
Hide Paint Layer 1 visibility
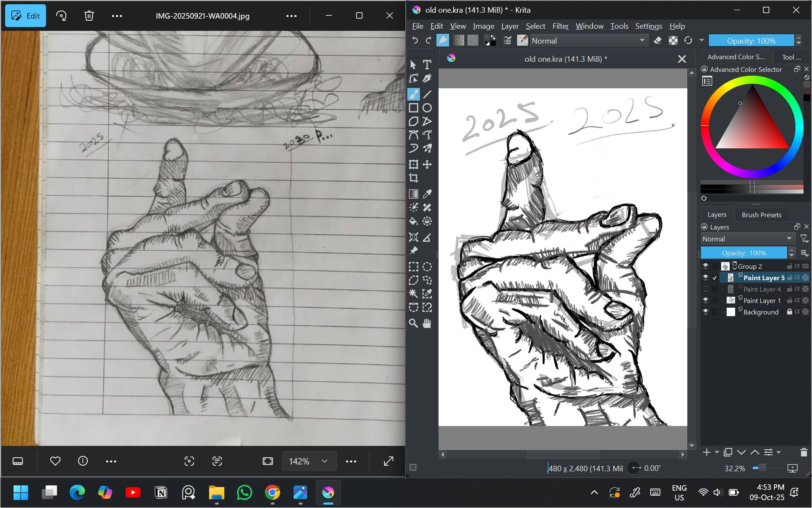point(705,300)
